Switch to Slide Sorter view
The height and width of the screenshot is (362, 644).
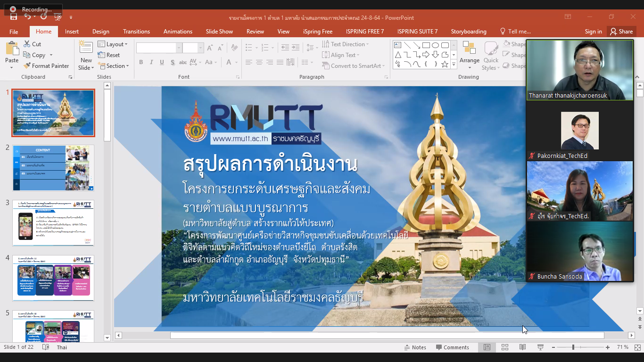click(x=505, y=347)
